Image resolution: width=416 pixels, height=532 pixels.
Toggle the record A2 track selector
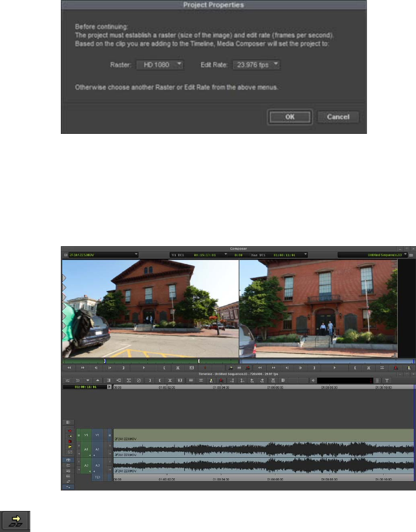97,465
